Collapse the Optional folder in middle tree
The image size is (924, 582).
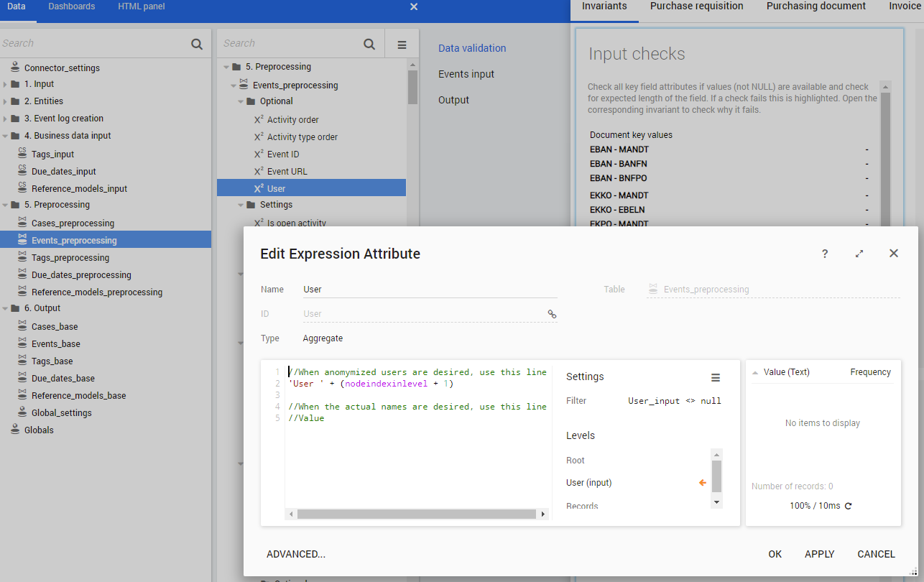pos(241,101)
